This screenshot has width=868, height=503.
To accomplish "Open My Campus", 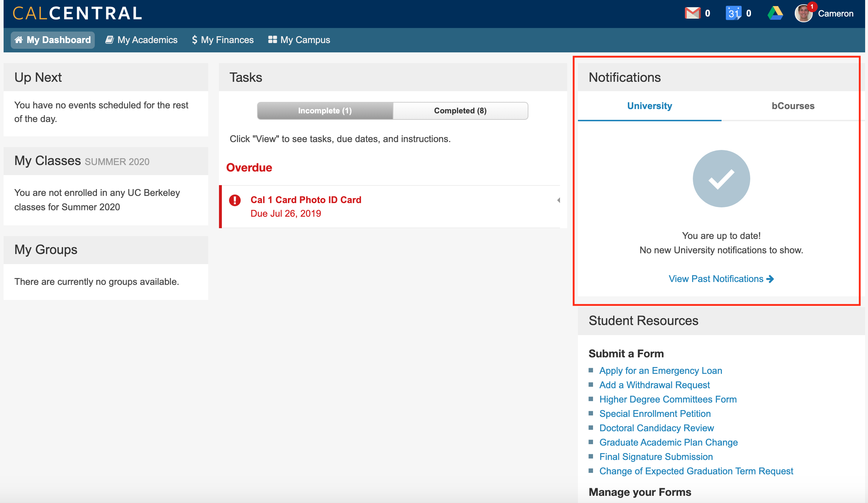I will click(299, 40).
